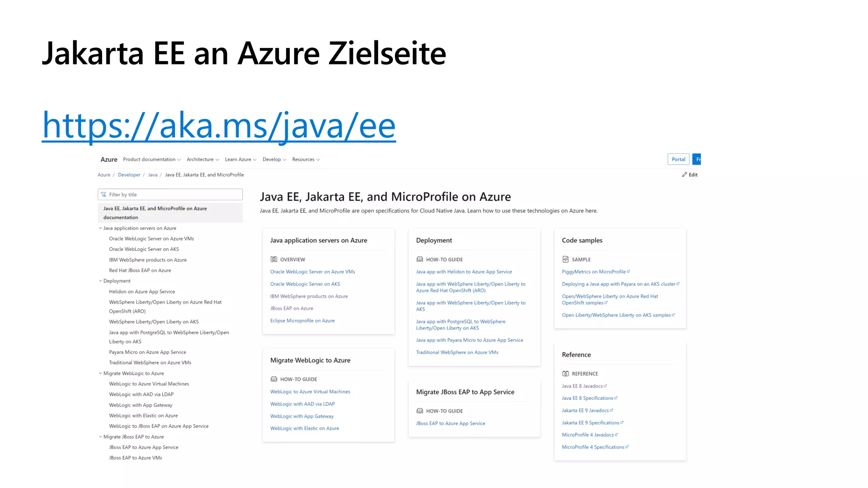The height and width of the screenshot is (488, 868).
Task: Open JBoss EAP on Azure card link
Action: 292,309
